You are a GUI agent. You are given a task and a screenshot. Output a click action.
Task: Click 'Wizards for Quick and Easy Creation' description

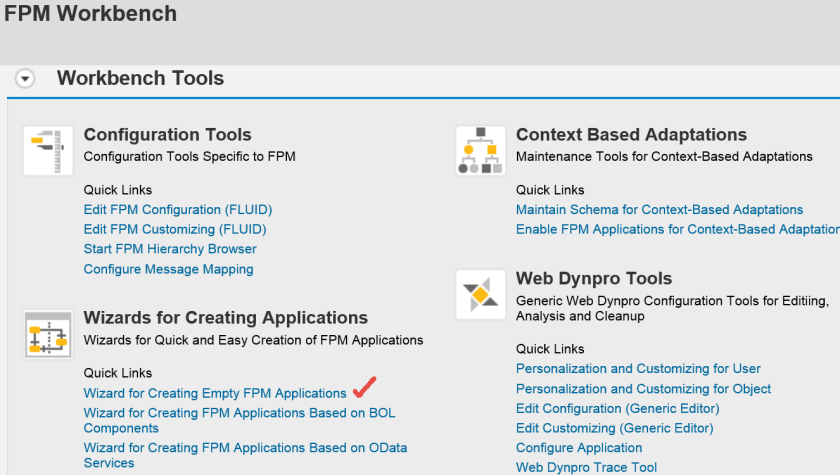pyautogui.click(x=253, y=340)
